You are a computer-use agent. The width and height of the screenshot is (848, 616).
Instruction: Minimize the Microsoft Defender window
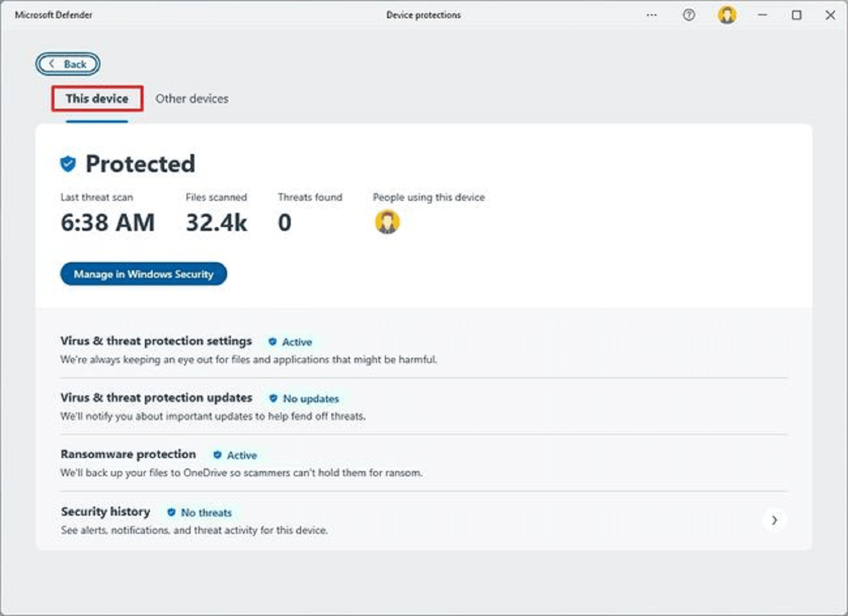762,15
